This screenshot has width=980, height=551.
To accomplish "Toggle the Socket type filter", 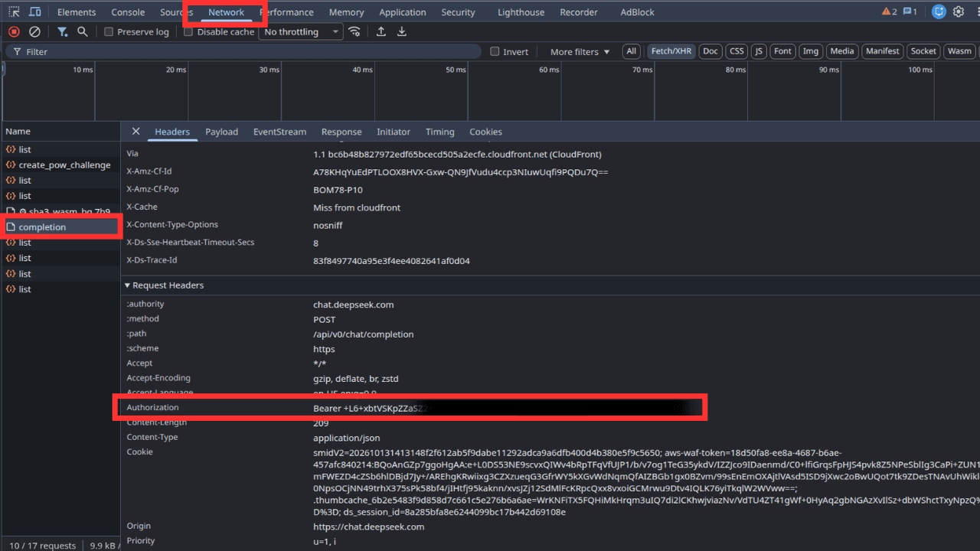I will coord(923,51).
